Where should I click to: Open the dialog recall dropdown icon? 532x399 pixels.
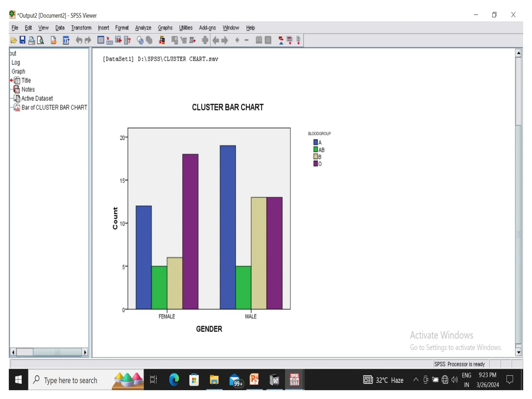click(66, 40)
